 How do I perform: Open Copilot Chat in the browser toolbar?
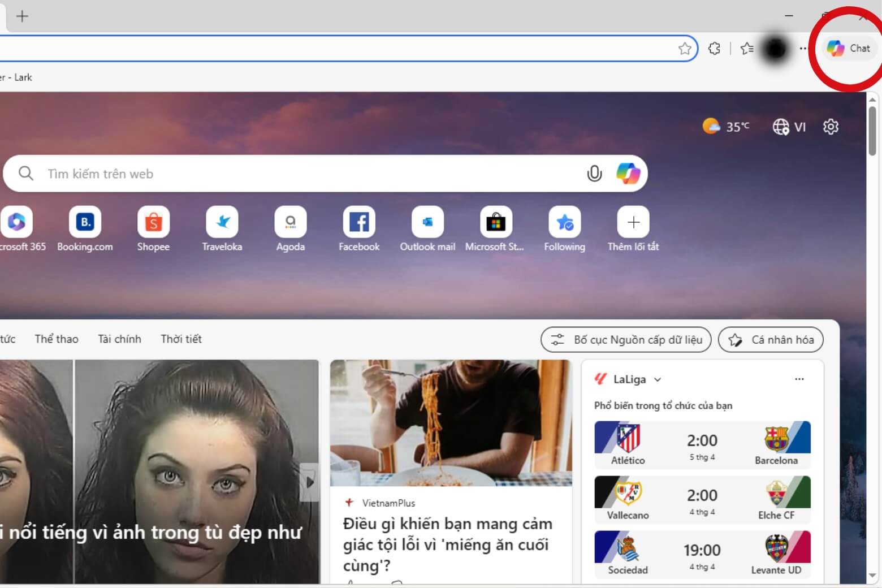[849, 48]
